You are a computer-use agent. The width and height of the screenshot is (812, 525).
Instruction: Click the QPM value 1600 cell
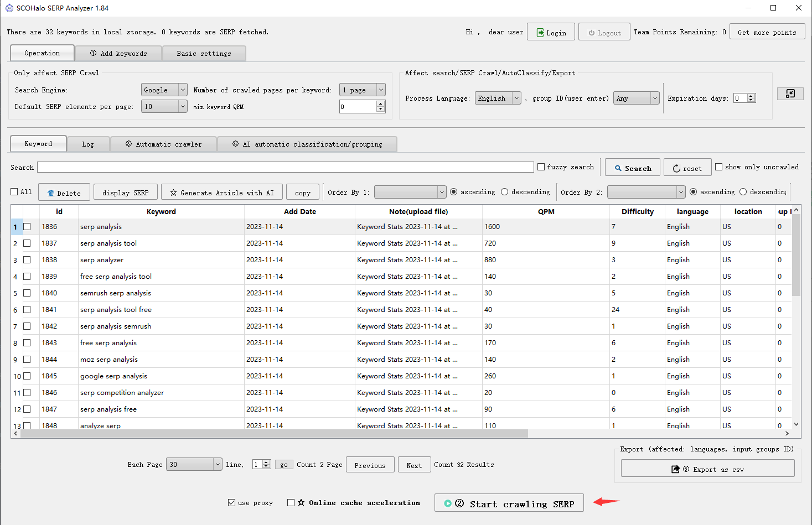point(546,226)
